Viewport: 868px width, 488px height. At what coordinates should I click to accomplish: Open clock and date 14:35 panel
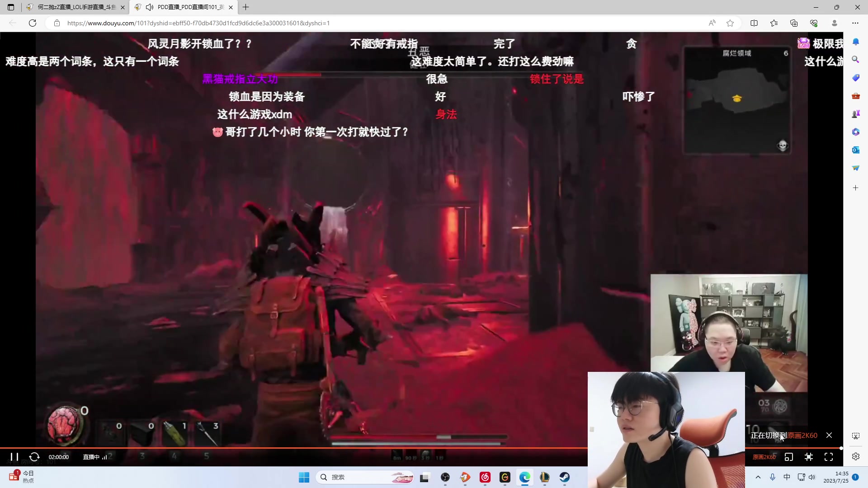pos(836,477)
